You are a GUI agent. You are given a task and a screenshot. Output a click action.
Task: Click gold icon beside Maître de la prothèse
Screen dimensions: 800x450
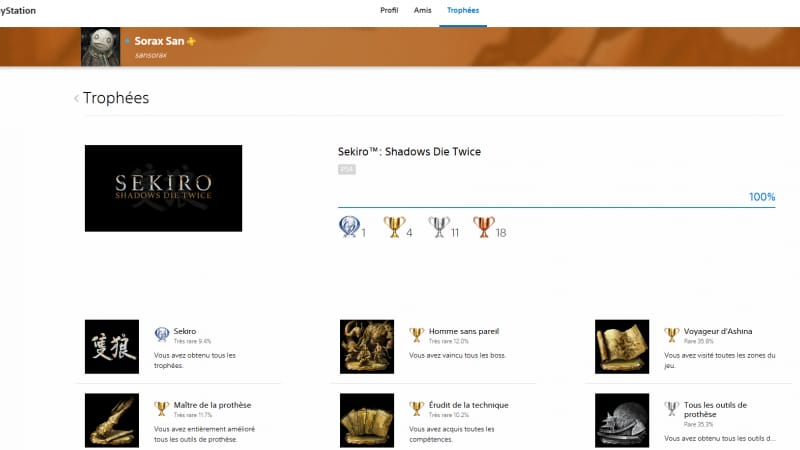click(162, 408)
